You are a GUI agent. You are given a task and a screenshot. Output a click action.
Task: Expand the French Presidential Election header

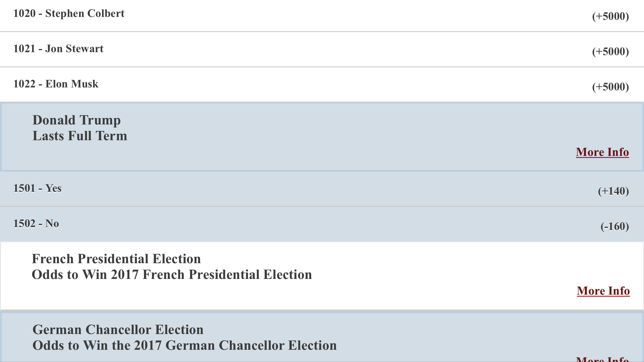(x=322, y=276)
